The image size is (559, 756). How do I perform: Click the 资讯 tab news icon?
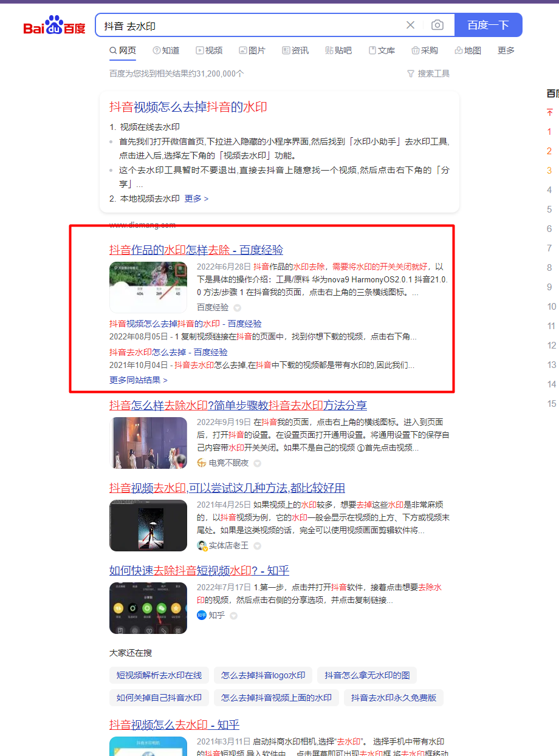coord(286,50)
